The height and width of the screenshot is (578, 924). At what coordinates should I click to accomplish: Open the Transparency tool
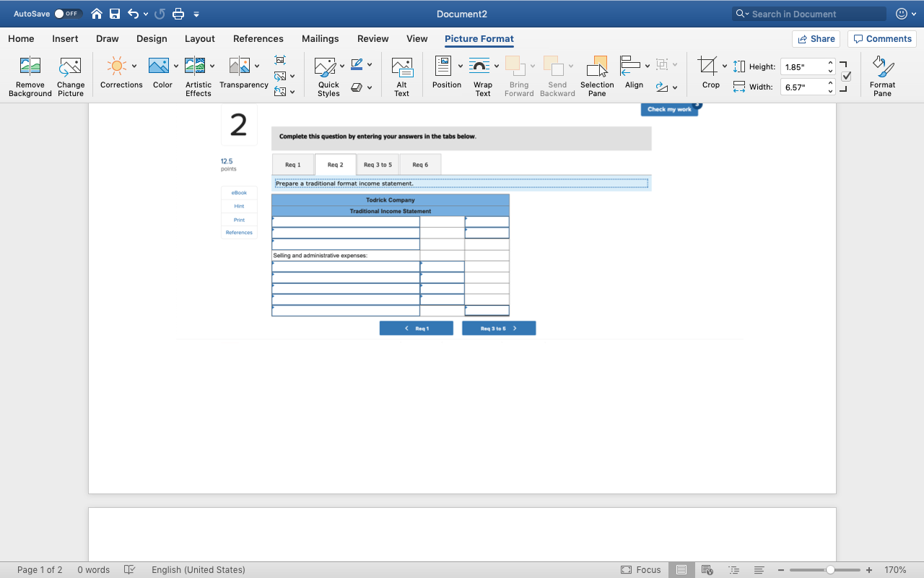243,74
